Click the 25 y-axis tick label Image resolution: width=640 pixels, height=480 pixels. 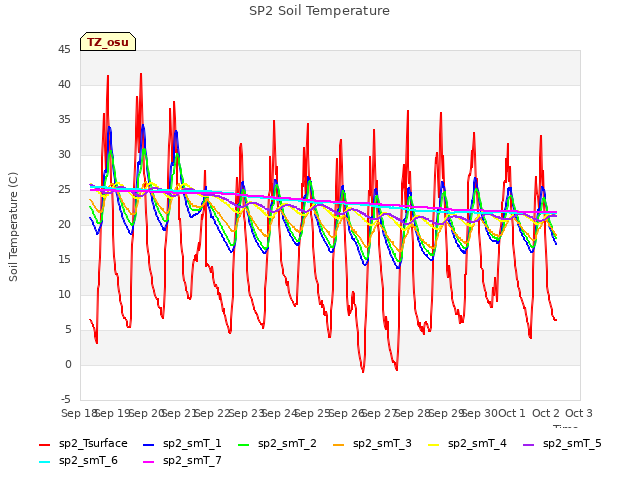(x=64, y=190)
